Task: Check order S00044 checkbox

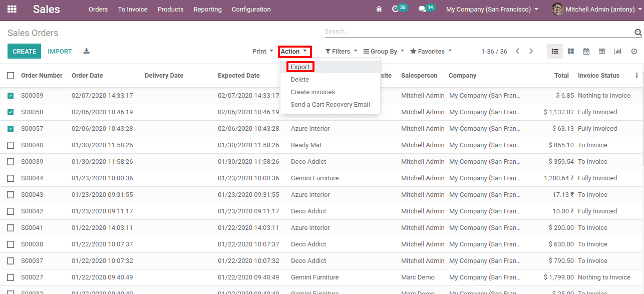Action: [11, 178]
